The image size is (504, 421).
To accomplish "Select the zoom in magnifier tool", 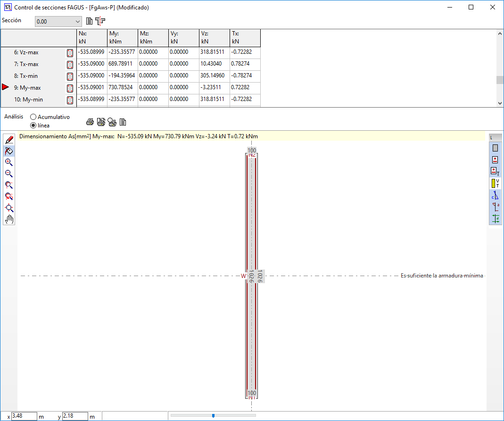I will (9, 162).
